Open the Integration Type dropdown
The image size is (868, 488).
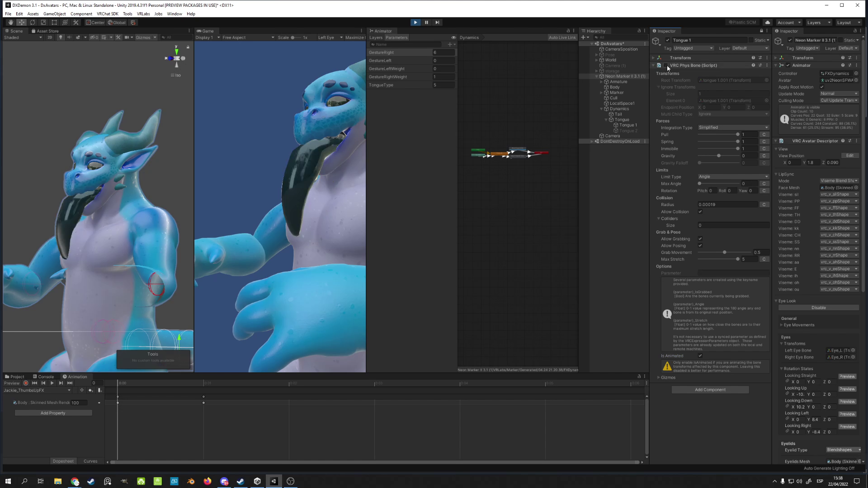click(x=733, y=127)
